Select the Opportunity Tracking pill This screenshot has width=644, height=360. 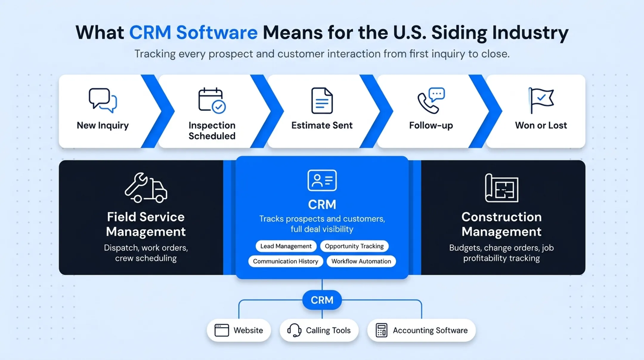pos(354,246)
